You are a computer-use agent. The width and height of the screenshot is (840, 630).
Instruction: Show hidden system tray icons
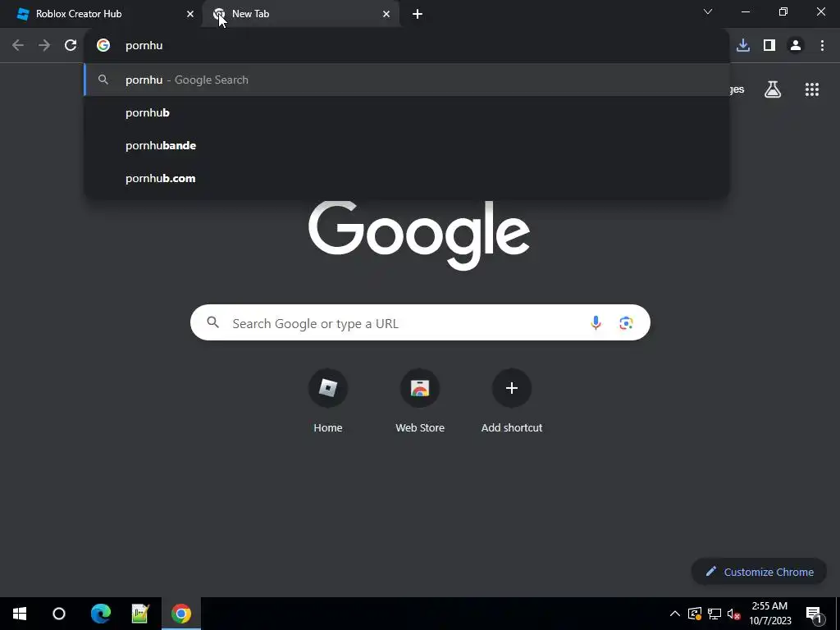coord(675,614)
